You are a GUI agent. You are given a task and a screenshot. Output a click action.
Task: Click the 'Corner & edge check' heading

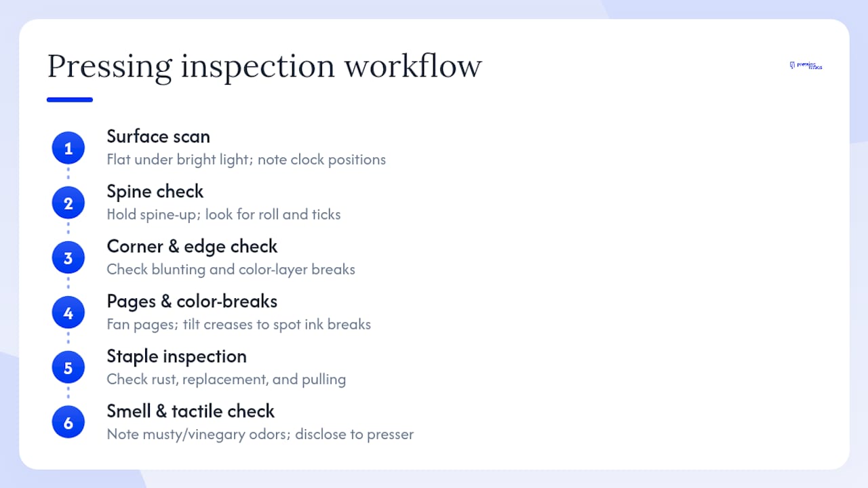click(x=192, y=246)
